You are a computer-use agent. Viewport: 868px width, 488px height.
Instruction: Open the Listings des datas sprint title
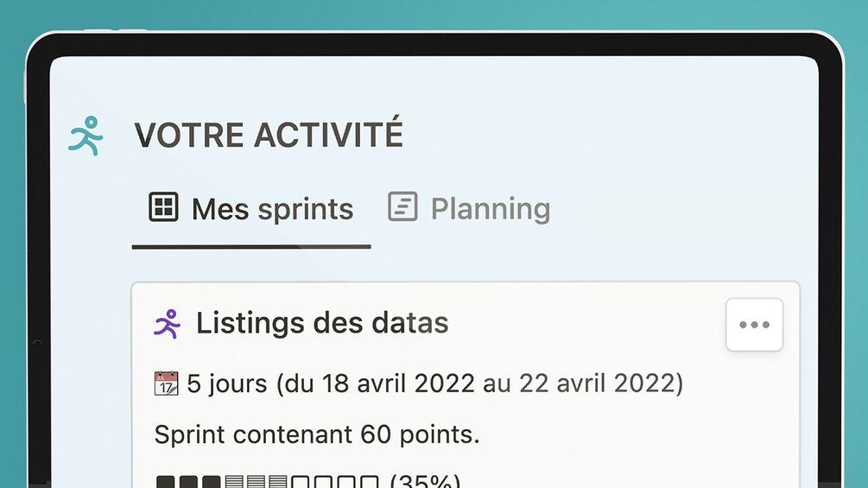coord(322,323)
